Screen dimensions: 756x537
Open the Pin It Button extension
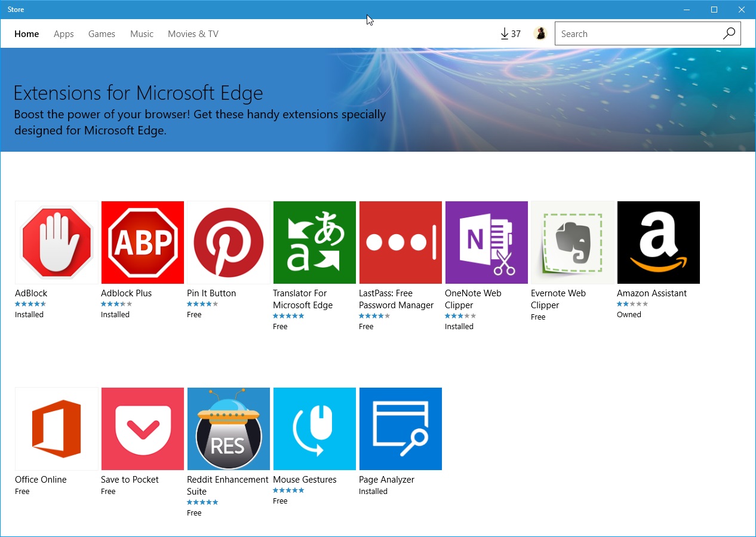tap(228, 243)
